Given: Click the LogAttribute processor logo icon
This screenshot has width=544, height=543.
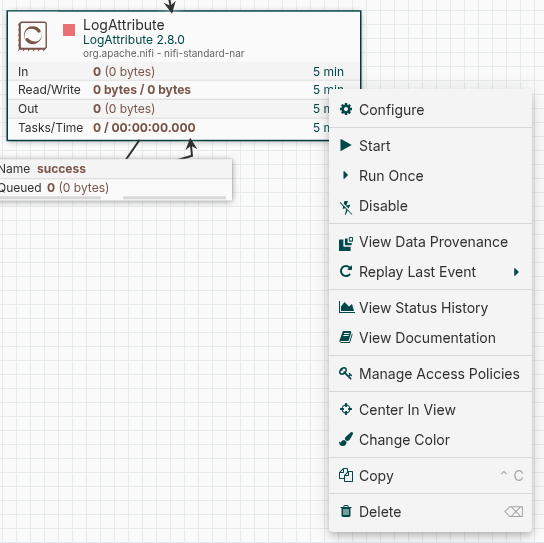Looking at the screenshot, I should pos(33,36).
